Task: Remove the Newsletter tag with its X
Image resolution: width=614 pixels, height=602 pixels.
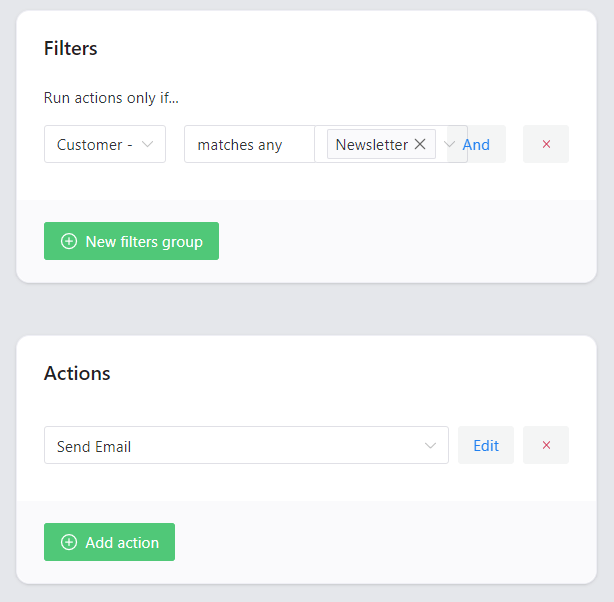Action: [x=420, y=144]
